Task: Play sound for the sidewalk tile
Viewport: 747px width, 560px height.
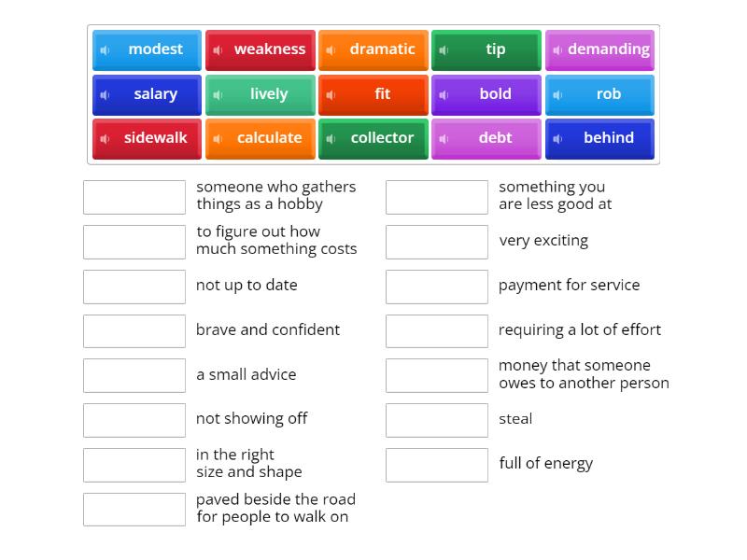Action: tap(105, 139)
